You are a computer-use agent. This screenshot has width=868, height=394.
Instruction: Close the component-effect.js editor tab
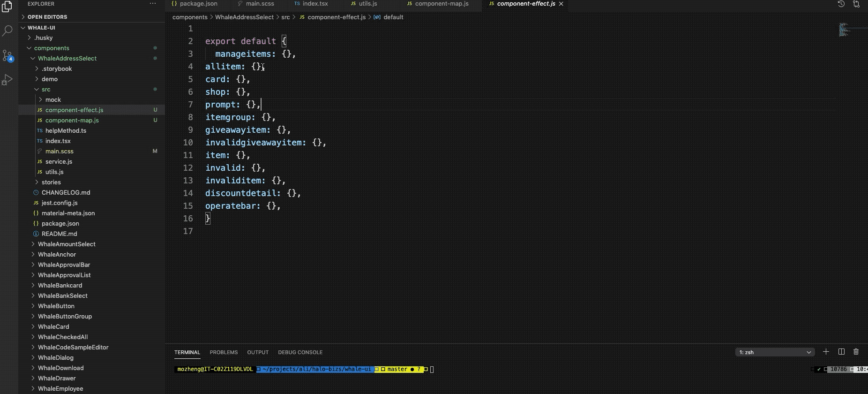(561, 4)
